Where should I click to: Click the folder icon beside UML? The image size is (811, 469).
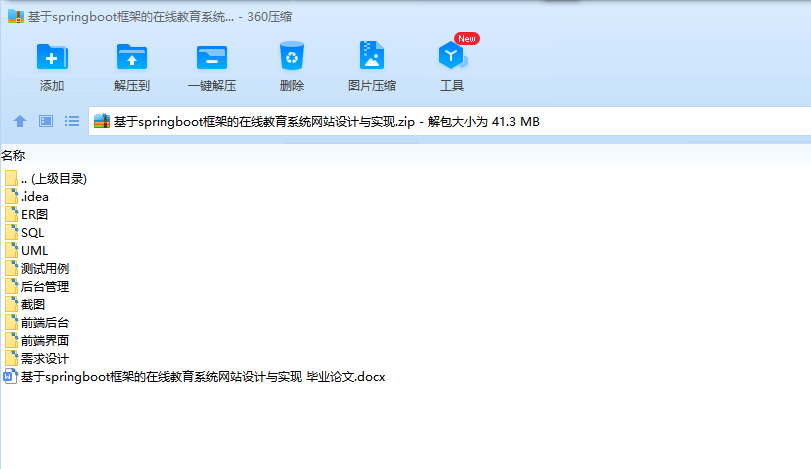tap(11, 250)
